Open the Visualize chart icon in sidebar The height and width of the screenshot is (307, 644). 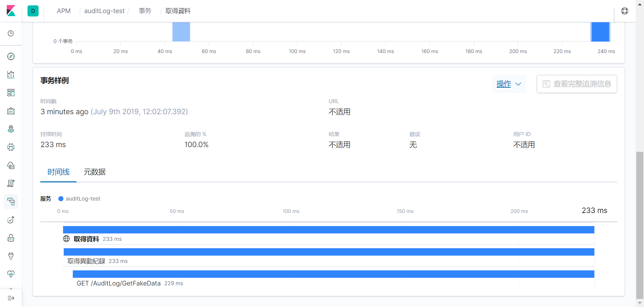coord(11,75)
